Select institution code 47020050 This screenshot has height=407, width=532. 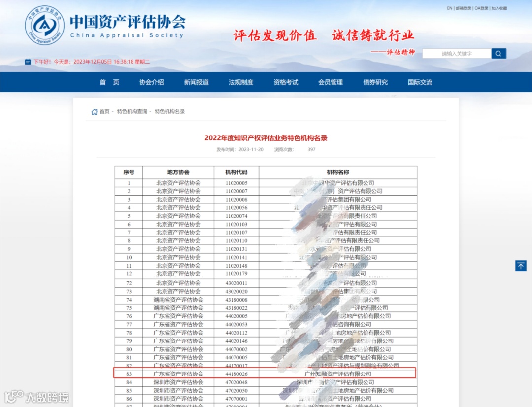(236, 391)
